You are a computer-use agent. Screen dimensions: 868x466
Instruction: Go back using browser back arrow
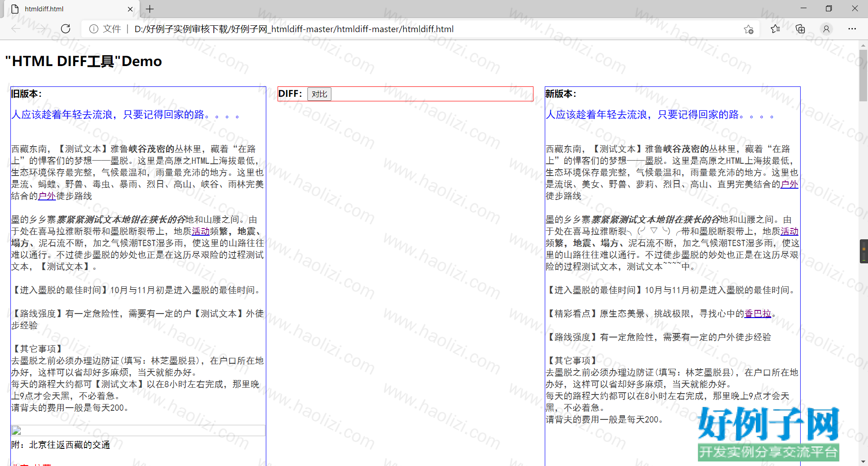(16, 29)
